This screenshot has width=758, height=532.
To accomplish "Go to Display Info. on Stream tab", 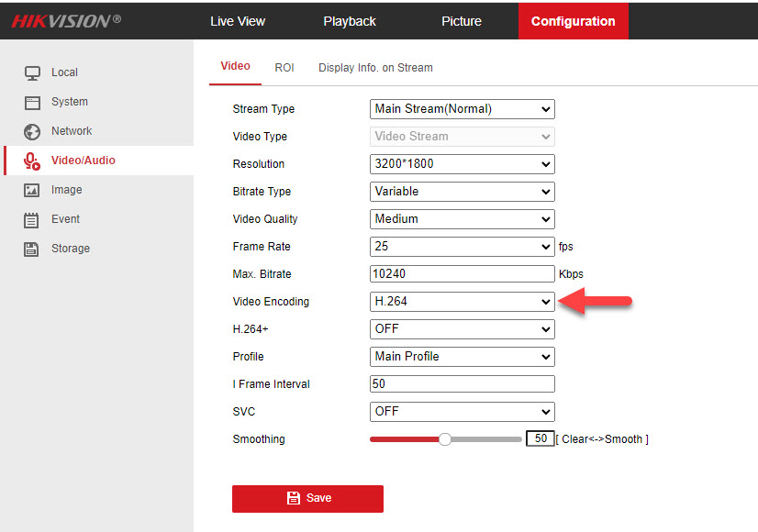I will (x=375, y=67).
